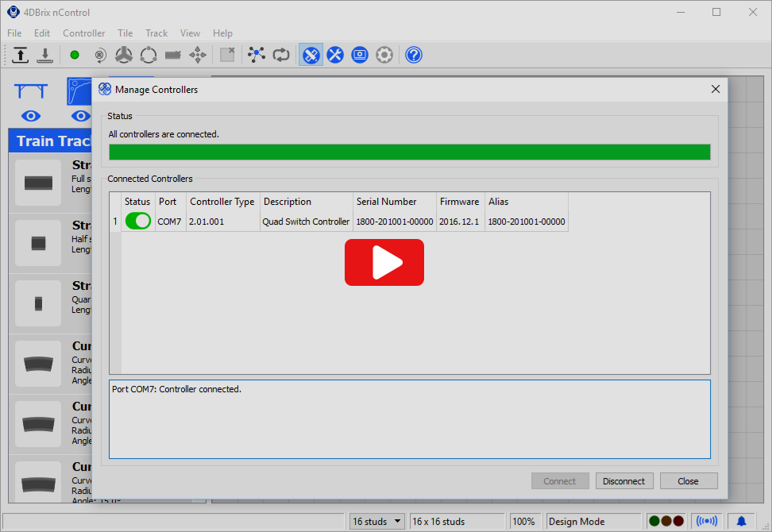Viewport: 772px width, 532px height.
Task: Select the straight track tile tool icon
Action: pos(173,55)
